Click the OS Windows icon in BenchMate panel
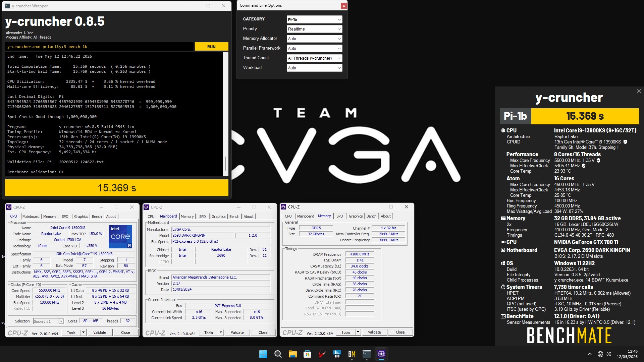Screen dimensions: 644x362 coord(503,263)
